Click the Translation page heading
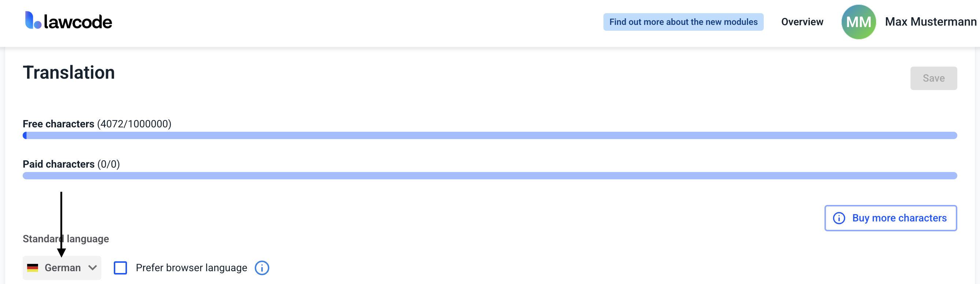The width and height of the screenshot is (980, 284). [x=69, y=73]
